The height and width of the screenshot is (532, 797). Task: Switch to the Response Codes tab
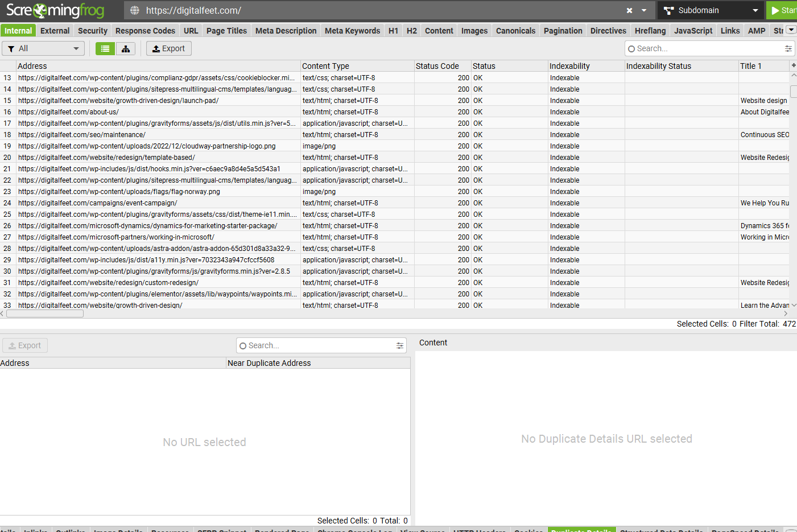[145, 30]
